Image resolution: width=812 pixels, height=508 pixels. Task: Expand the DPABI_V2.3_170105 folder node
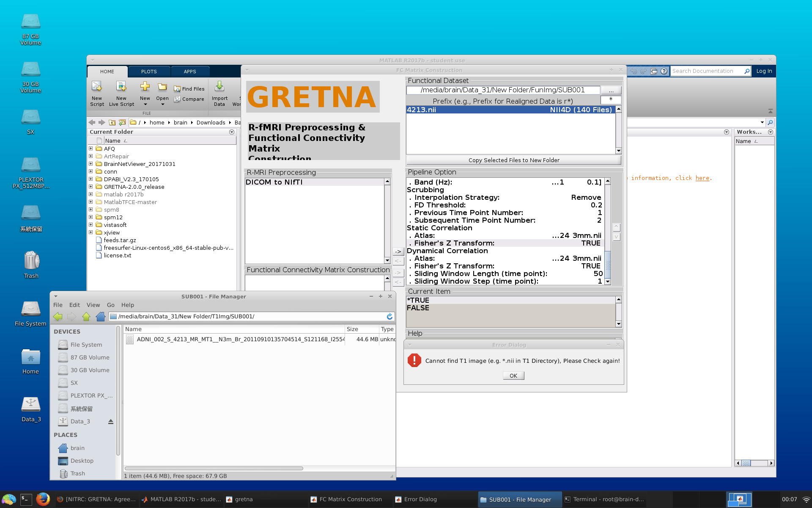point(91,179)
